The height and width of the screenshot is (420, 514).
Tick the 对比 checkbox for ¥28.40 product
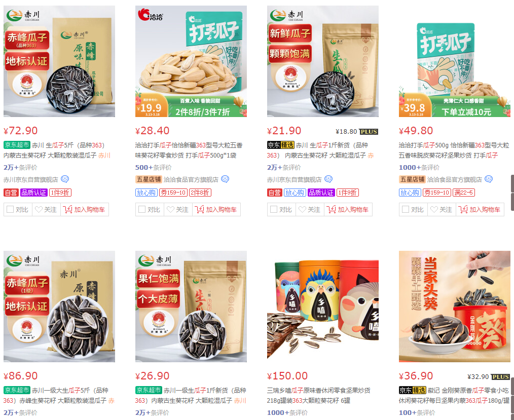click(x=142, y=209)
